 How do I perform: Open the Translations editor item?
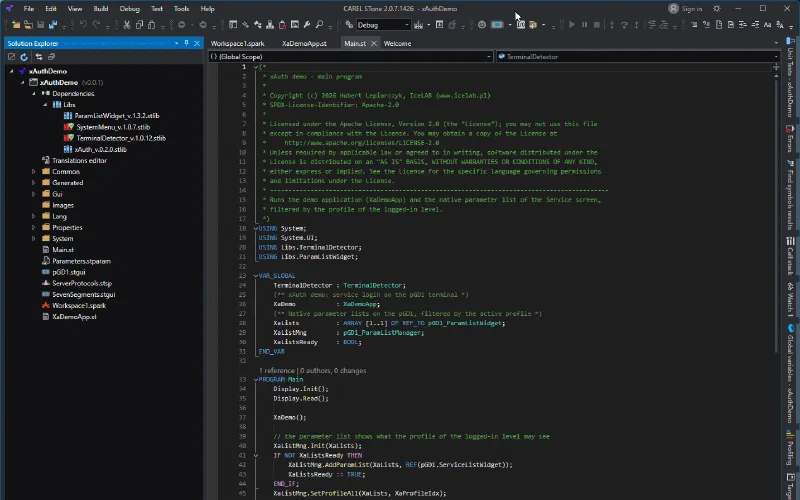[79, 160]
